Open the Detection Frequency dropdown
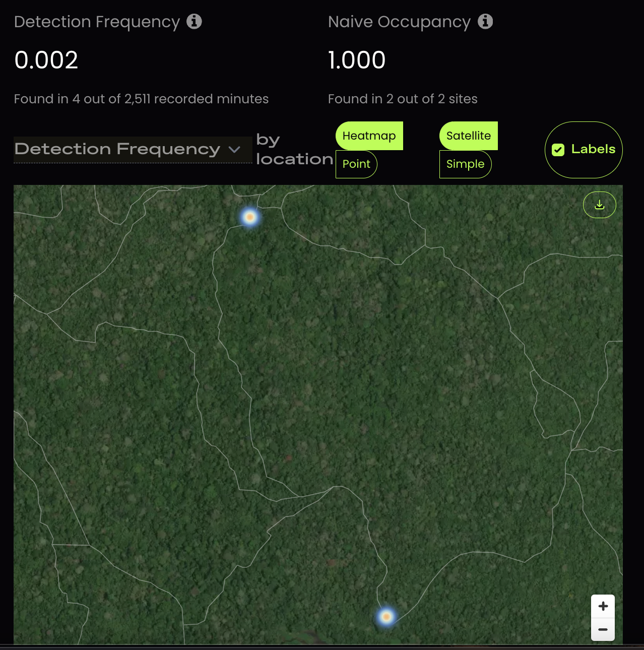644x650 pixels. [133, 150]
